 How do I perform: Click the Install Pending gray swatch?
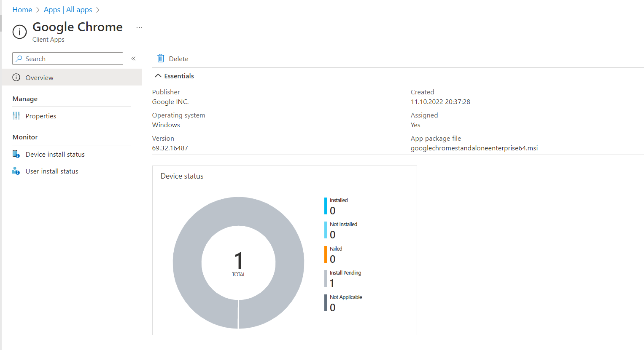(x=326, y=278)
